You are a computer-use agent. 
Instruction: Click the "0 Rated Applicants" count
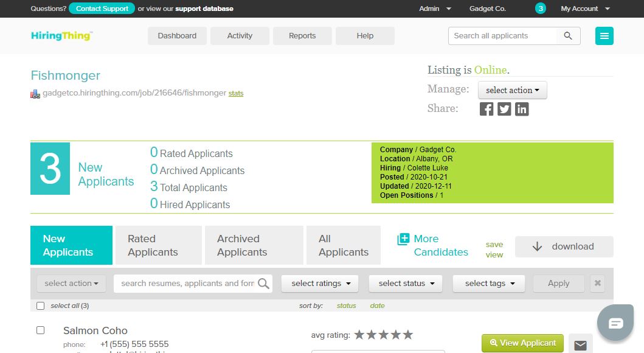[192, 153]
